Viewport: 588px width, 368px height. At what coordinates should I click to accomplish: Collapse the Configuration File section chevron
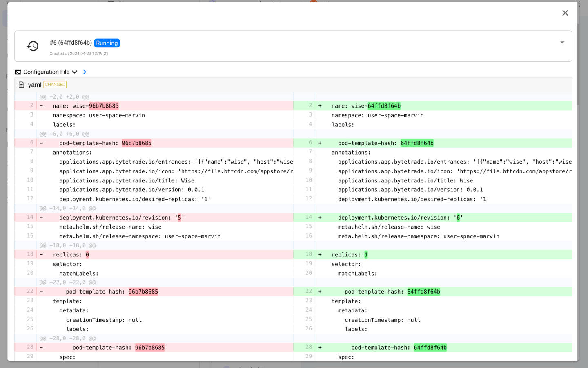point(75,72)
